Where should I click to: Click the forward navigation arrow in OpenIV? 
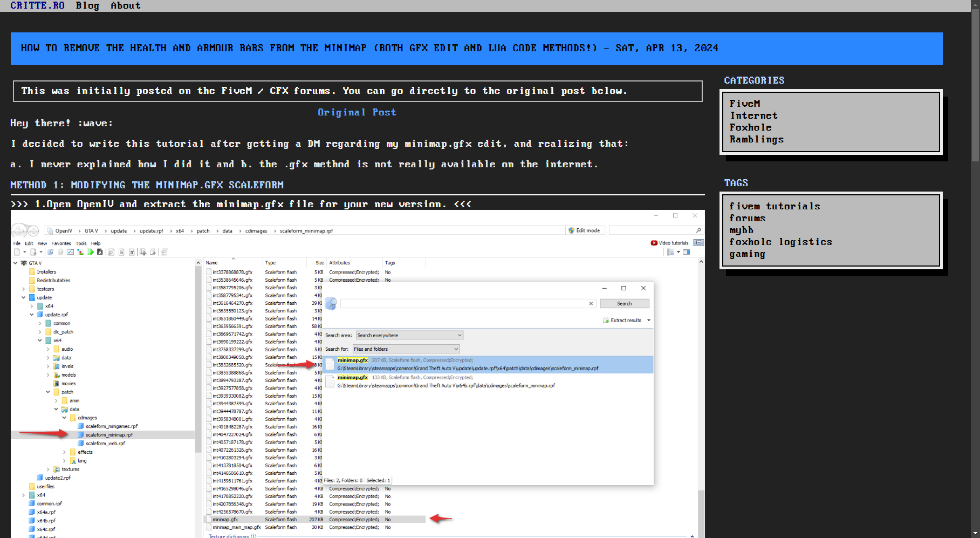tap(32, 230)
